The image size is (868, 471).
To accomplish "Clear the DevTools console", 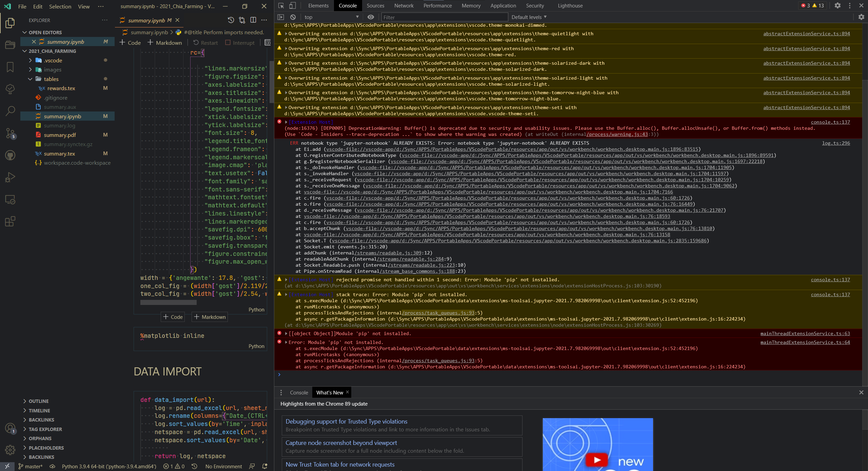I will (292, 17).
